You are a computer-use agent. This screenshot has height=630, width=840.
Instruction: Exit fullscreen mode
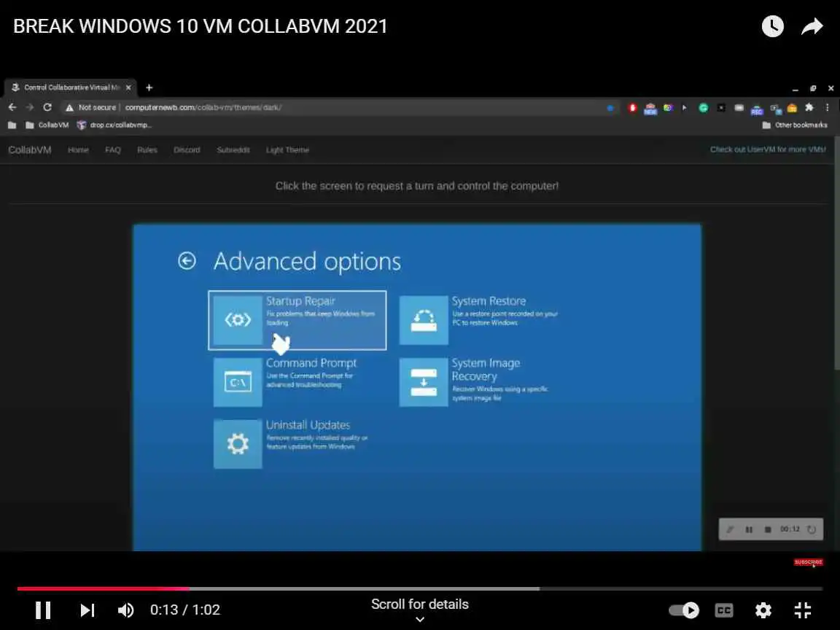(x=803, y=610)
